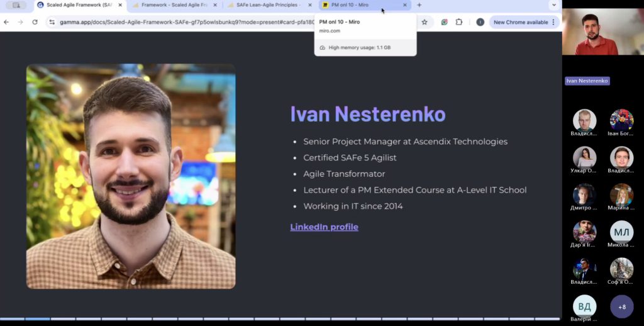Reload the gamma.app page
The image size is (644, 326).
tap(35, 22)
